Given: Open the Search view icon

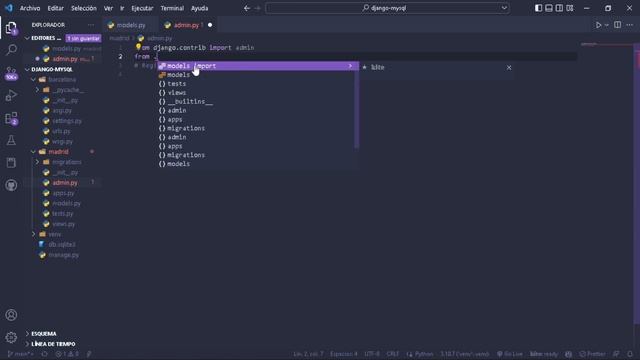Looking at the screenshot, I should tap(11, 50).
